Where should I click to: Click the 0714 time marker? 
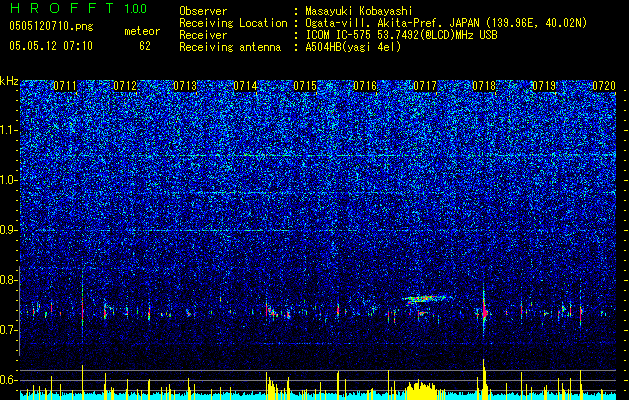click(245, 86)
